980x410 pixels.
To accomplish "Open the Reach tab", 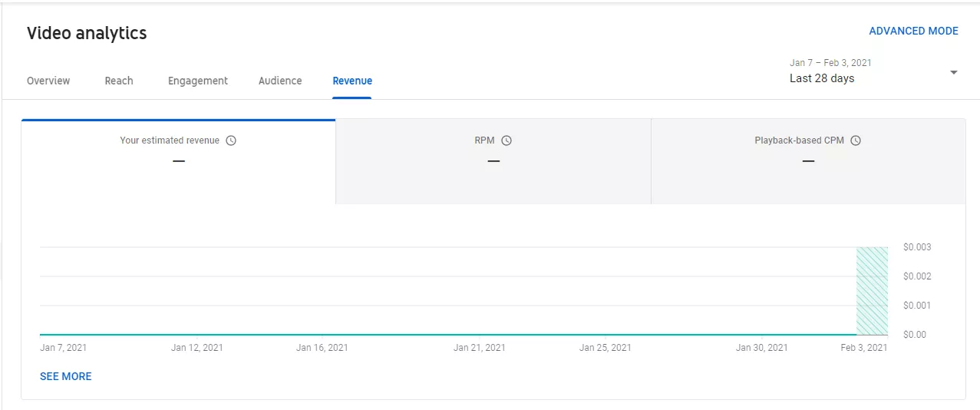I will coord(119,81).
